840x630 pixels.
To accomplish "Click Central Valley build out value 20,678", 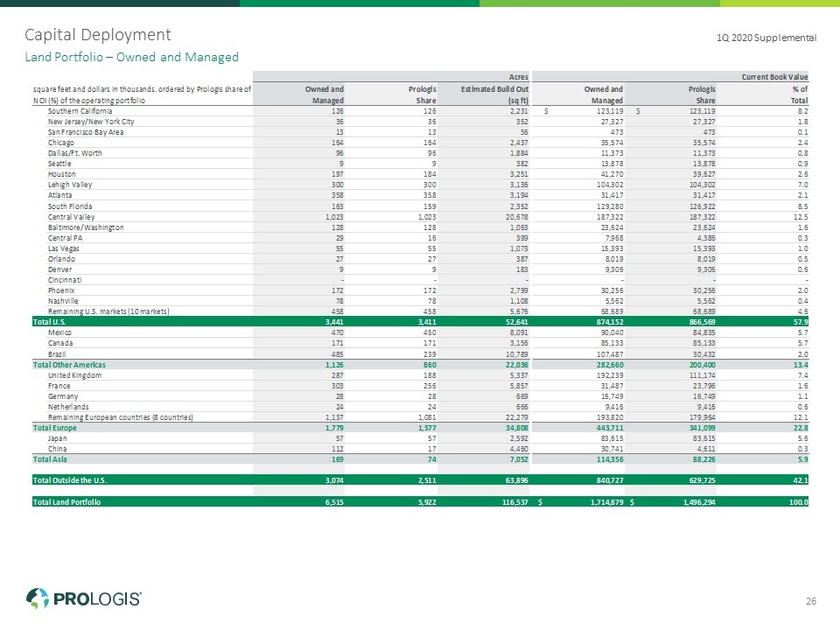I will (517, 217).
